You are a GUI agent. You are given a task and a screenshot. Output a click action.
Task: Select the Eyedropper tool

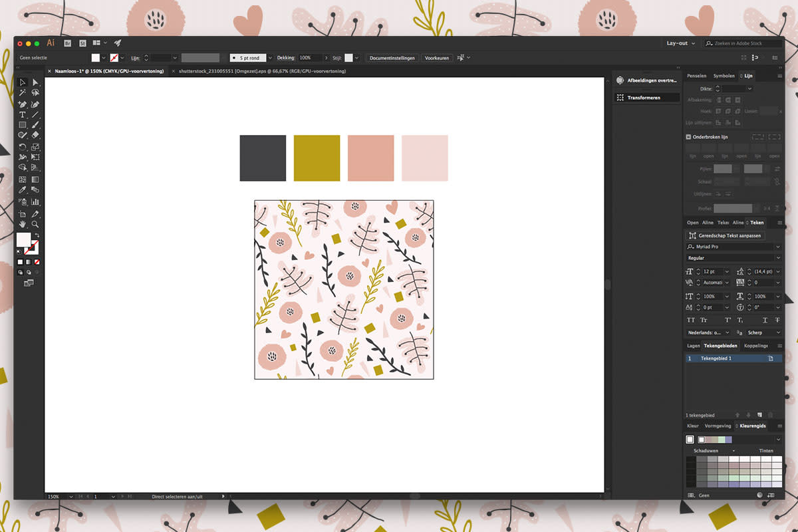pos(23,190)
